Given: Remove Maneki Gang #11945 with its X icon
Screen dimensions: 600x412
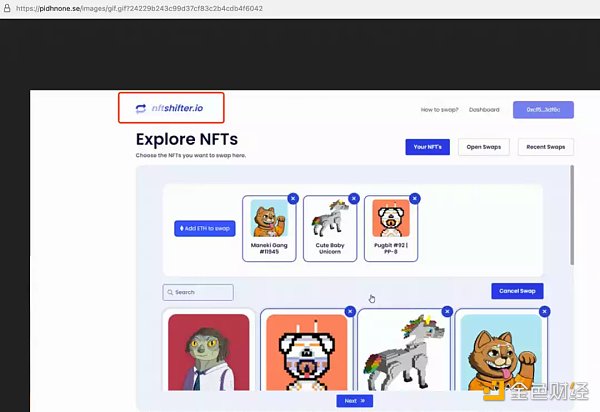Looking at the screenshot, I should pos(293,198).
